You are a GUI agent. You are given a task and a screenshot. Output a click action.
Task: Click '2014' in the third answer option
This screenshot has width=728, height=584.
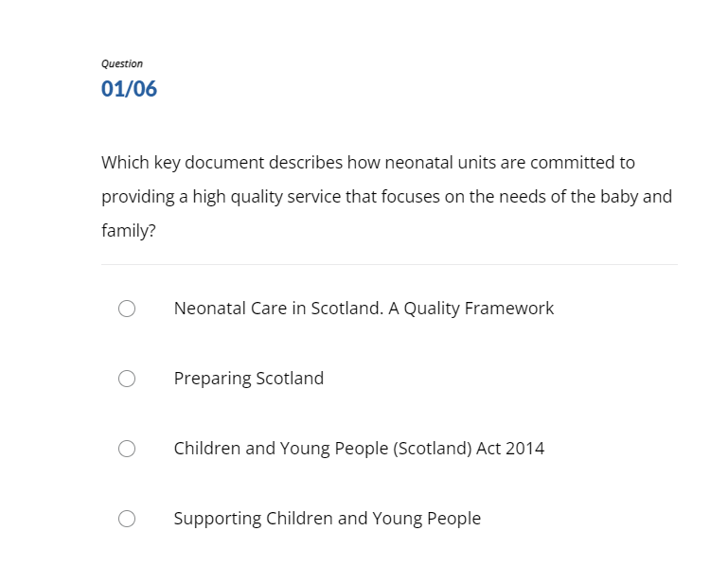[525, 449]
